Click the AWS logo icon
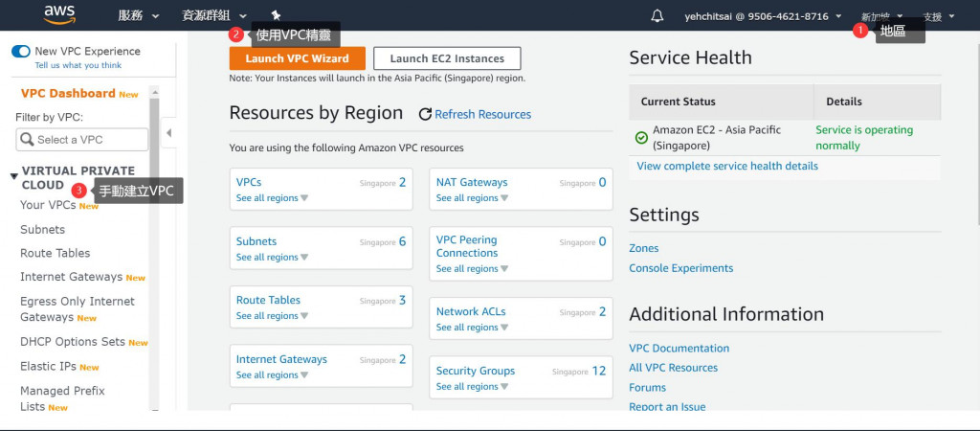 pos(59,14)
